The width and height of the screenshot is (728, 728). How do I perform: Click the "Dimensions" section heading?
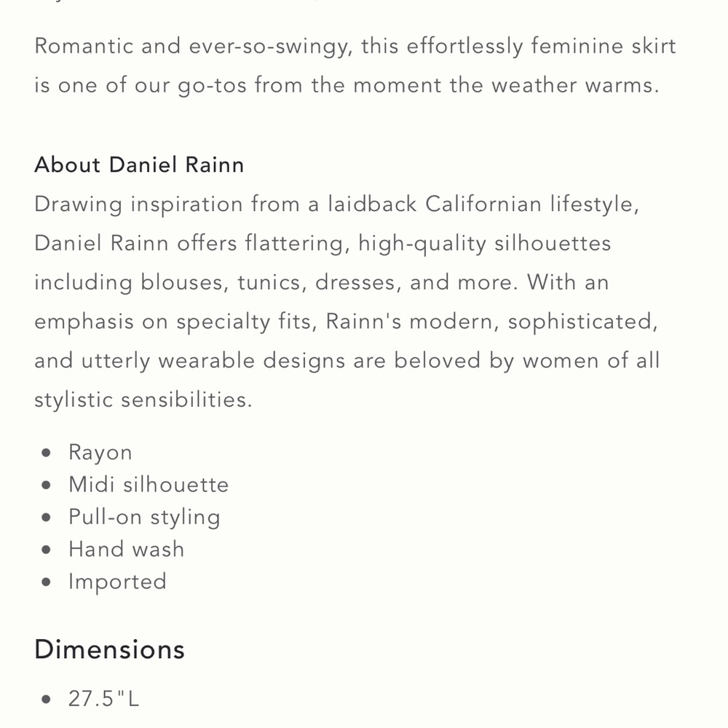point(109,649)
